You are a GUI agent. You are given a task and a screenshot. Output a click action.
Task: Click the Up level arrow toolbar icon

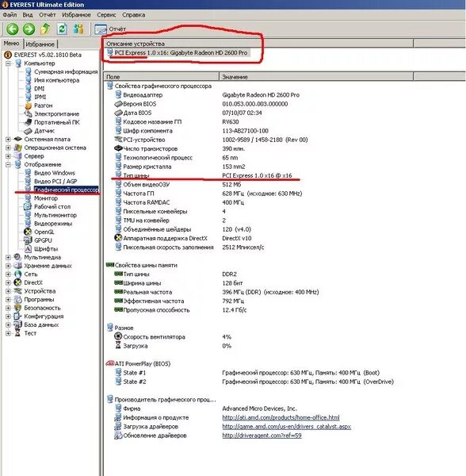coord(45,29)
